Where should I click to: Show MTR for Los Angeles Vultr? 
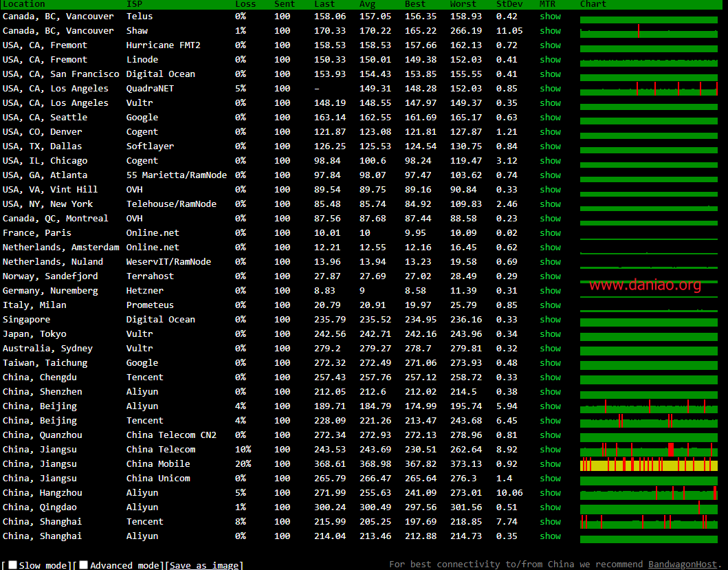(550, 102)
